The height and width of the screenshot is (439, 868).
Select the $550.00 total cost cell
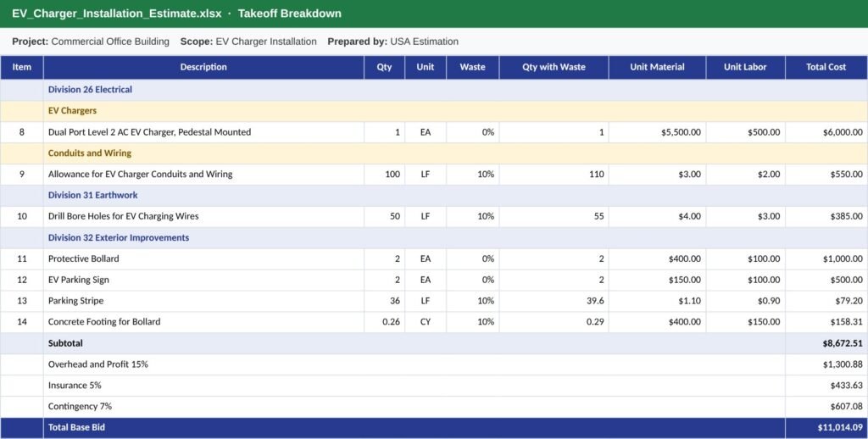coord(826,174)
